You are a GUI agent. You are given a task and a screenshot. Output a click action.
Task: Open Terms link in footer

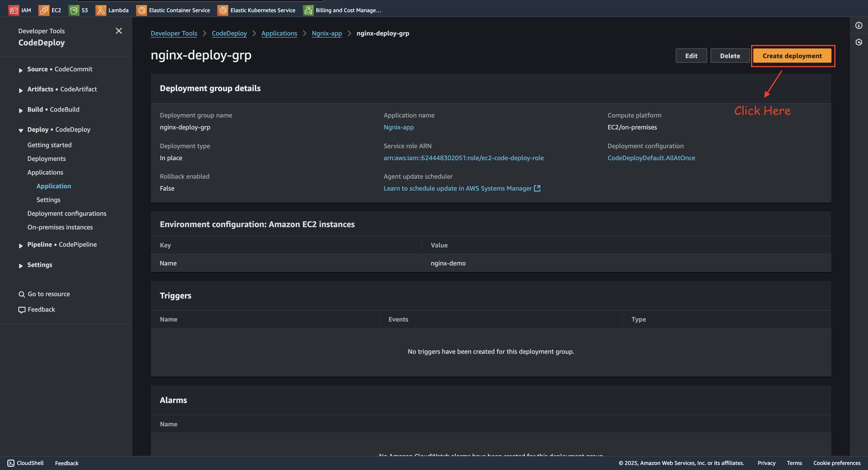coord(794,463)
